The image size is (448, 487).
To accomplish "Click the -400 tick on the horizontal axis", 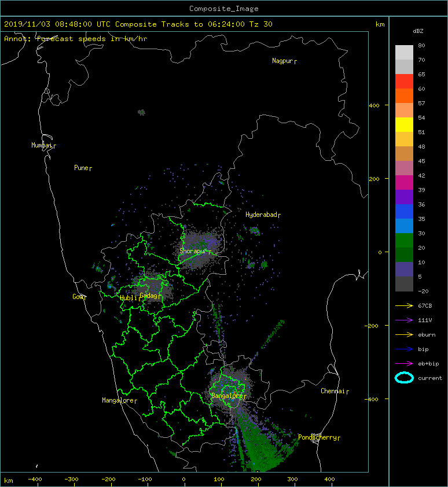I will tap(35, 479).
